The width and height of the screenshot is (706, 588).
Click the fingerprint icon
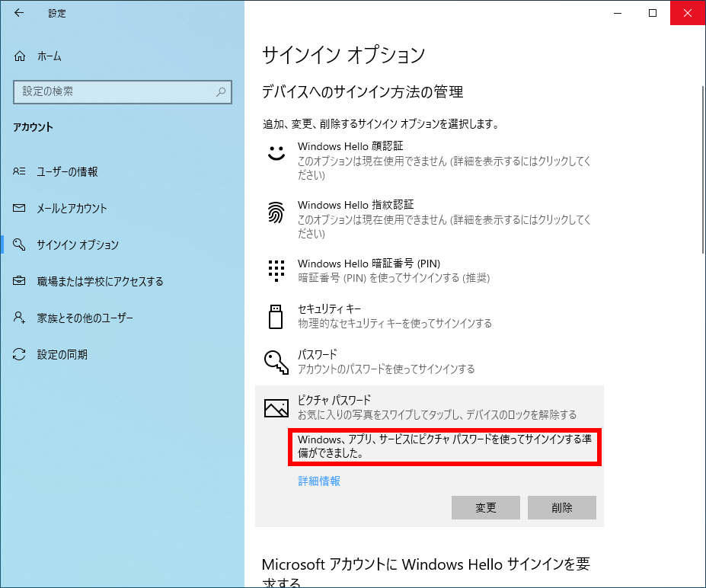coord(276,212)
